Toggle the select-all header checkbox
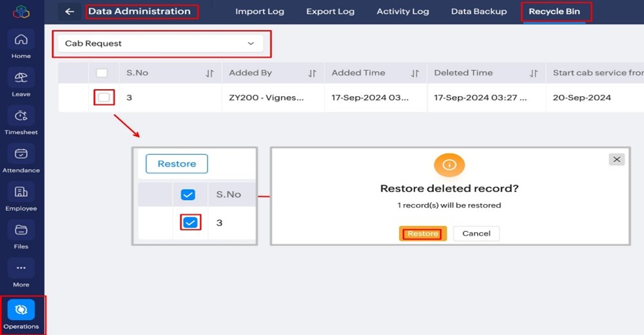Screen dimensions: 644x335 102,73
